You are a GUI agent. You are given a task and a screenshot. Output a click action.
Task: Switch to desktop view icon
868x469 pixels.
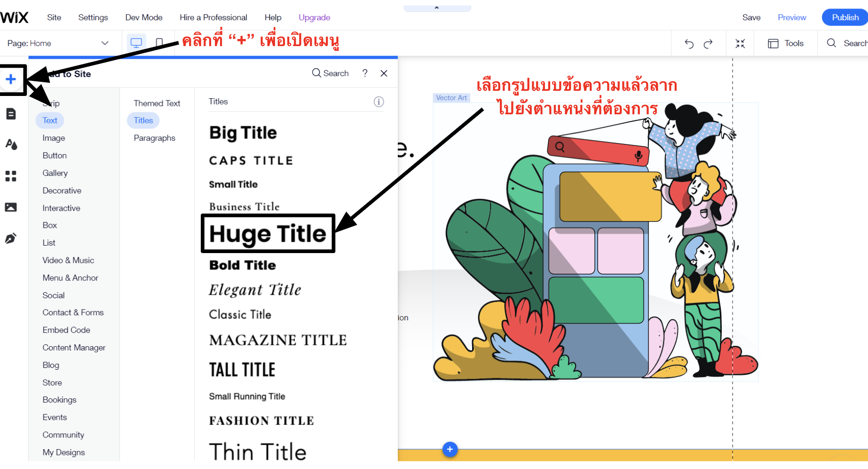pos(136,43)
